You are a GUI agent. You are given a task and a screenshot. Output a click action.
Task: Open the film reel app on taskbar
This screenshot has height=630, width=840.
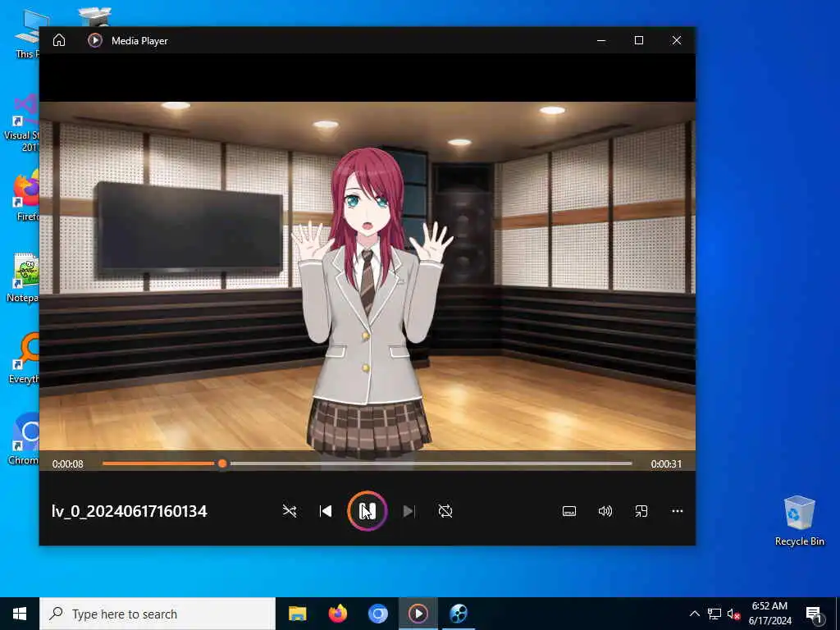pyautogui.click(x=459, y=614)
